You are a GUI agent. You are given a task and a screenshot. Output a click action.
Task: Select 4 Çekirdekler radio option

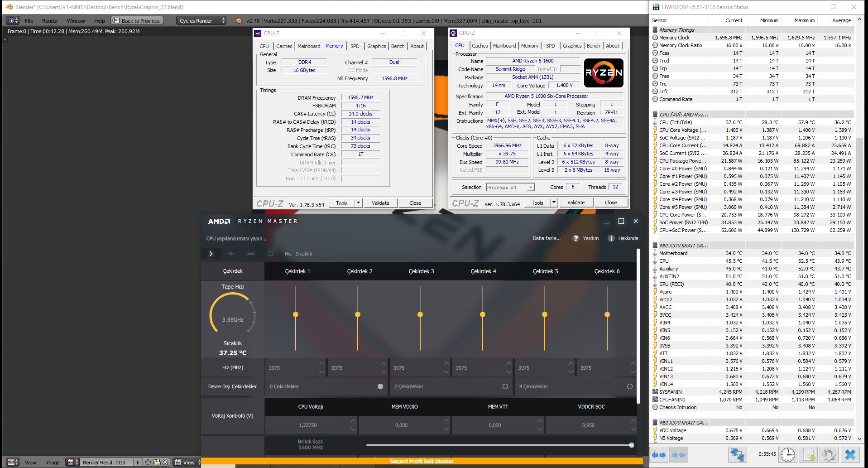pyautogui.click(x=629, y=386)
